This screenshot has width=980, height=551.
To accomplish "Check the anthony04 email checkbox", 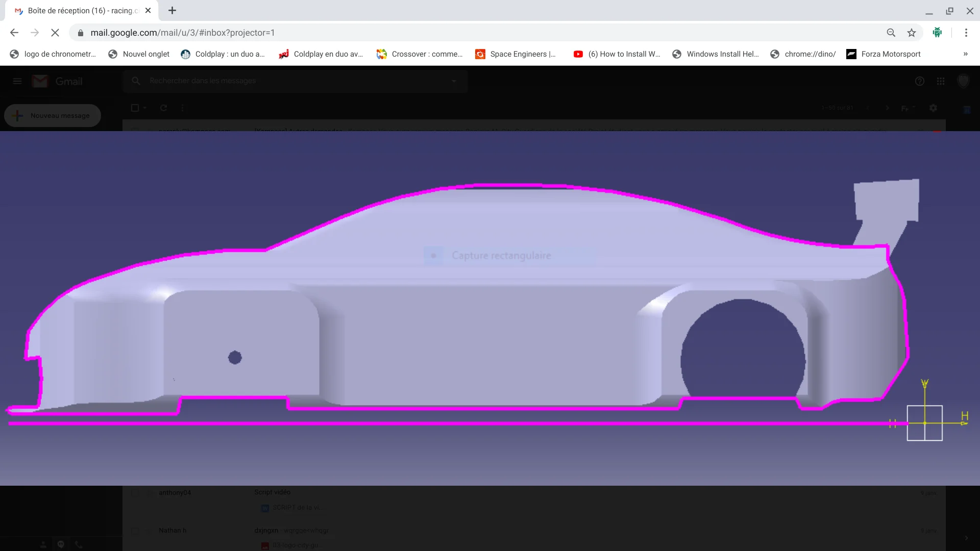I will (x=135, y=493).
